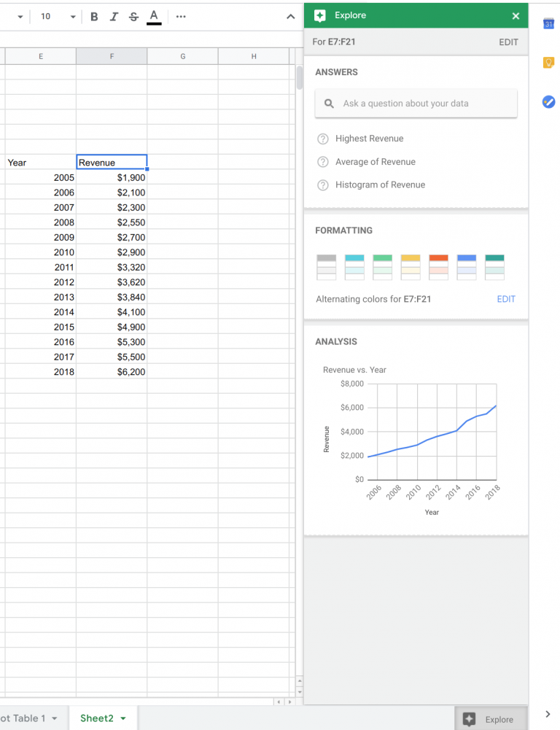Open the Sheet2 tab dropdown arrow
This screenshot has width=560, height=730.
tap(123, 718)
